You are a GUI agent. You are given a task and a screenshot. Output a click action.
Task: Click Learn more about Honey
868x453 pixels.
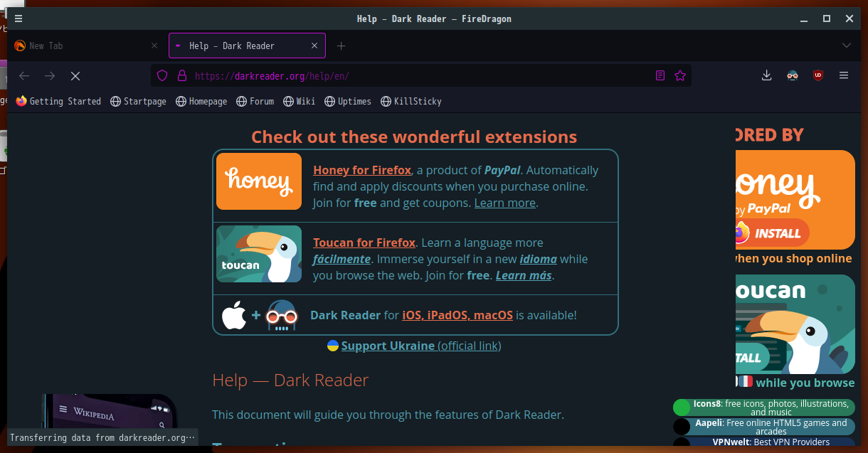coord(504,203)
